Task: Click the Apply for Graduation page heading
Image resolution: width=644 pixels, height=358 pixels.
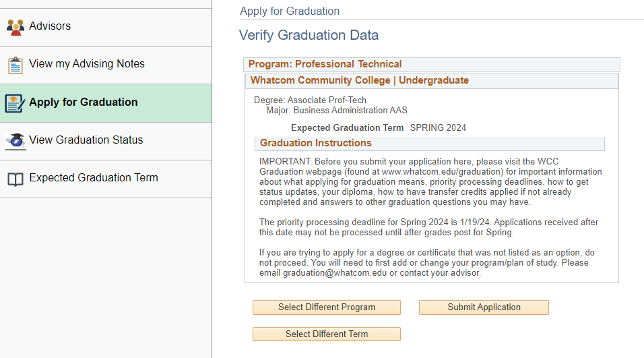Action: coord(290,11)
